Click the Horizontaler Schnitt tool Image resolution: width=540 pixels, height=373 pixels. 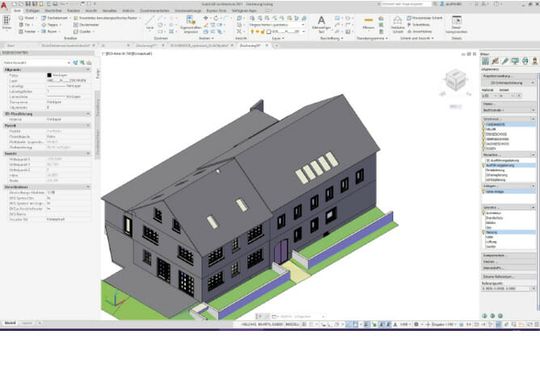pos(425,18)
